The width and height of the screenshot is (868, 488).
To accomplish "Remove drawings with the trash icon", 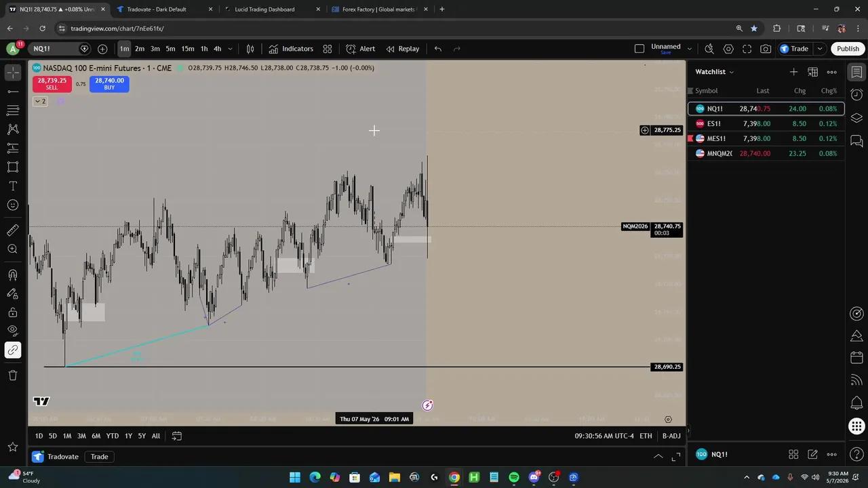I will 13,375.
